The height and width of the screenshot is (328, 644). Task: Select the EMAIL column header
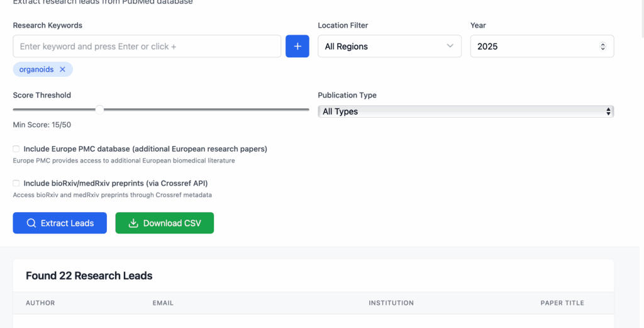(x=163, y=303)
